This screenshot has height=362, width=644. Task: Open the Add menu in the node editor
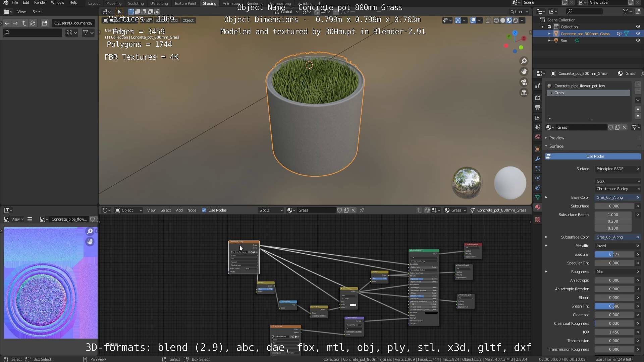tap(179, 210)
